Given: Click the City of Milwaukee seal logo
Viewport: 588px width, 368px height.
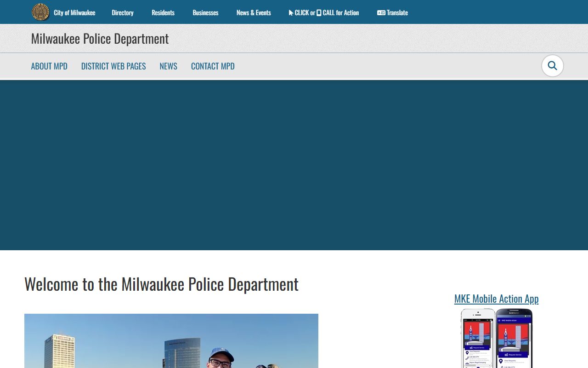Looking at the screenshot, I should pos(40,12).
